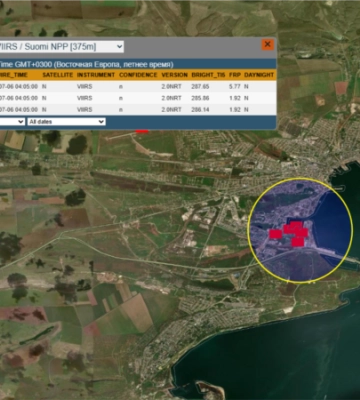Click the red fire marker just below the popup
The height and width of the screenshot is (400, 360).
coord(142,131)
